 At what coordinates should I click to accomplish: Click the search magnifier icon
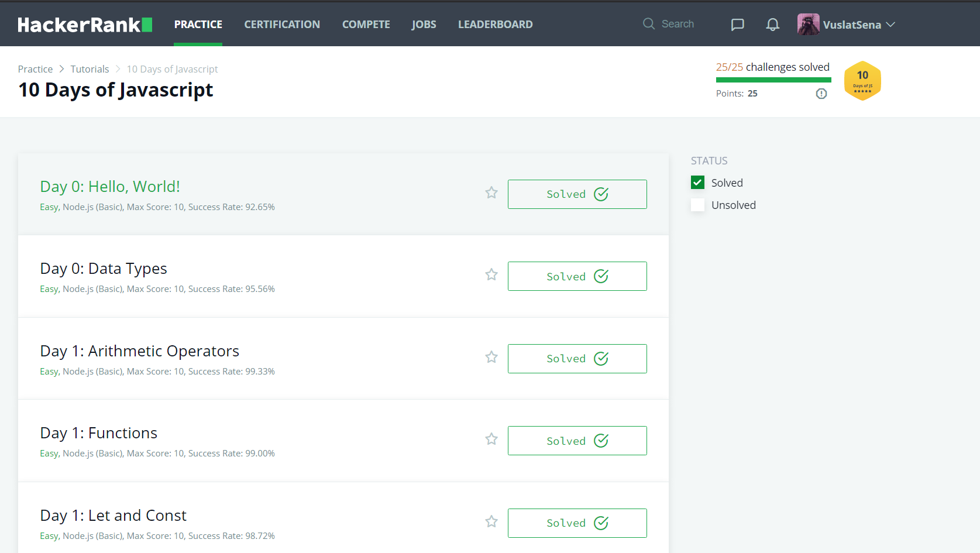coord(648,23)
